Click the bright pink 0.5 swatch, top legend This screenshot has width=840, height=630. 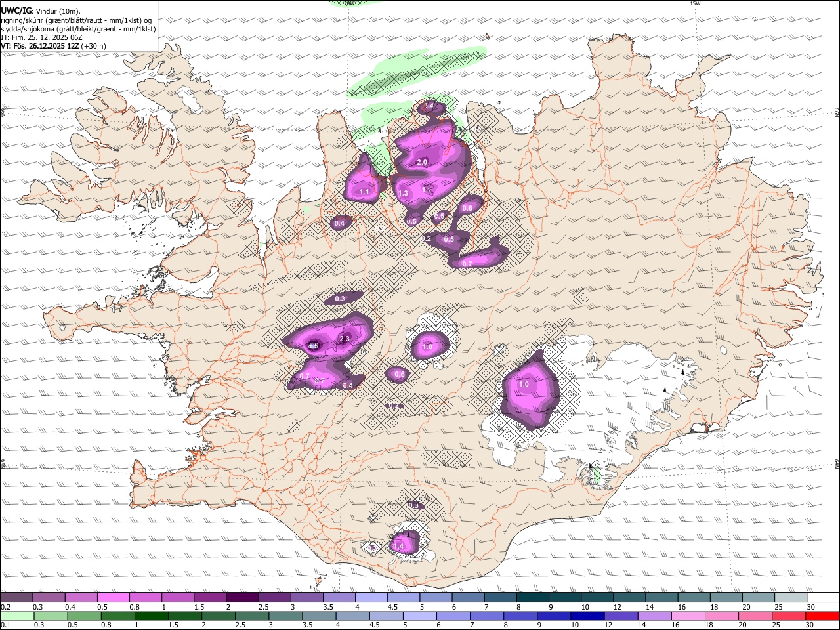[x=114, y=598]
